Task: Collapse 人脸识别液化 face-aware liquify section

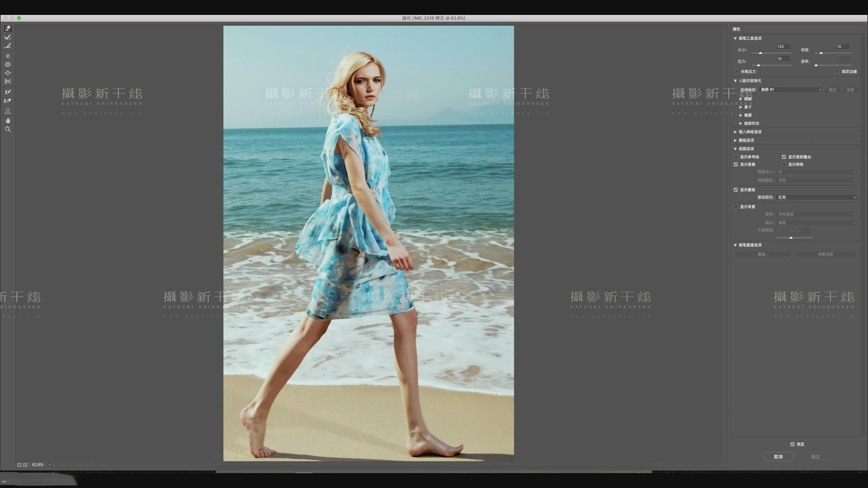Action: pos(735,81)
